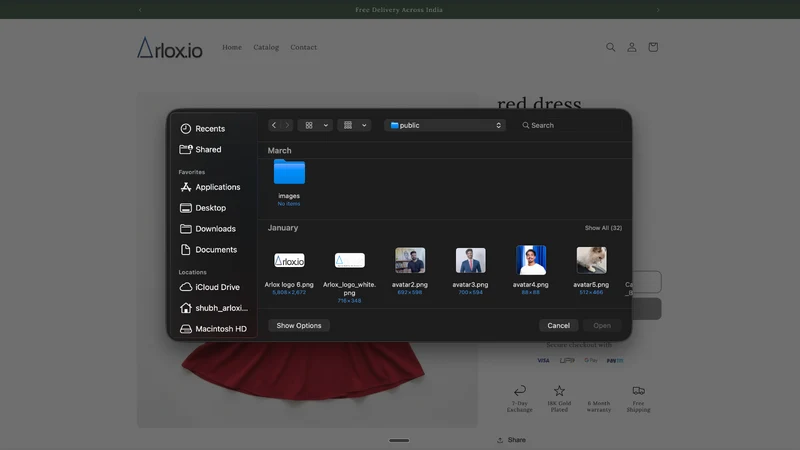Click the Visa payment logo
The height and width of the screenshot is (450, 800).
pos(543,360)
